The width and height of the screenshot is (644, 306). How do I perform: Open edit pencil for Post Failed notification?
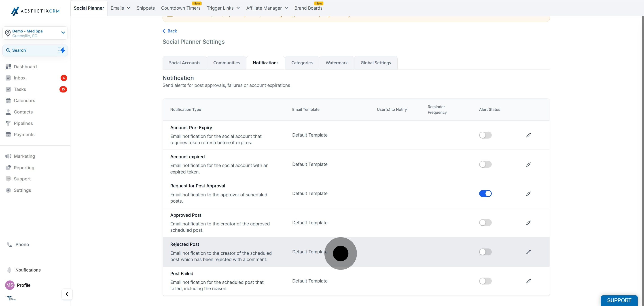[x=528, y=281]
